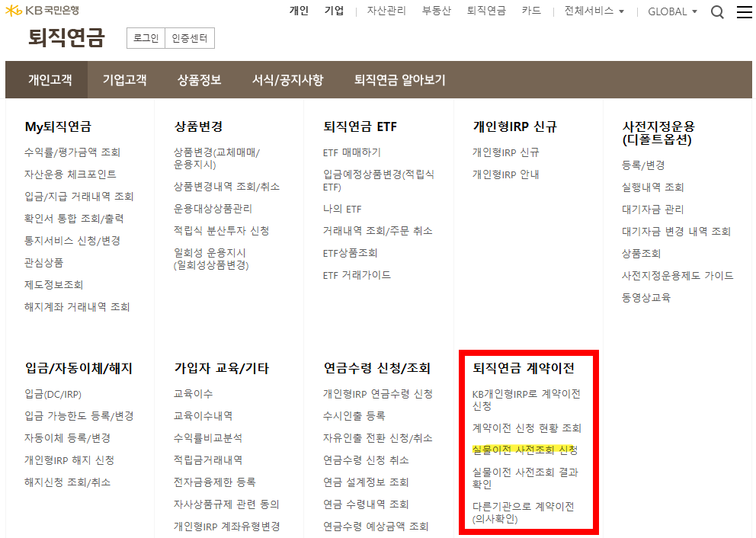Open 상품변경(교체매매/운용지시)
Viewport: 756px width, 538px height.
point(216,158)
